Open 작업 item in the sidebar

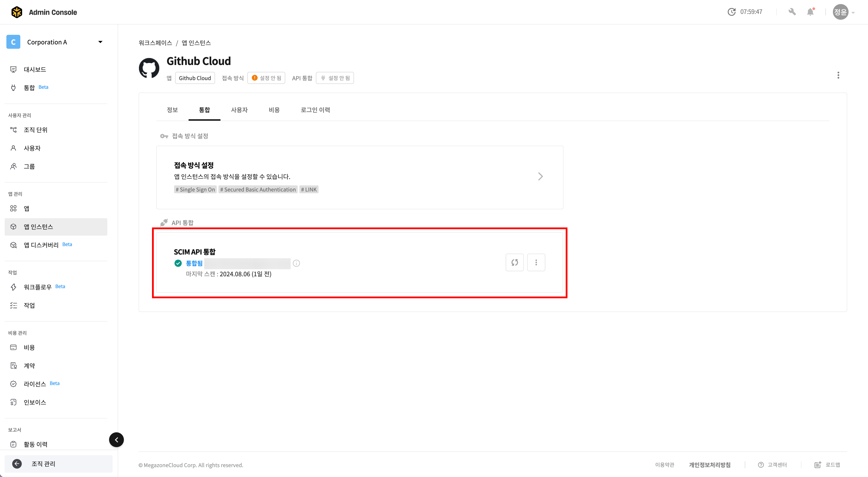coord(56,305)
